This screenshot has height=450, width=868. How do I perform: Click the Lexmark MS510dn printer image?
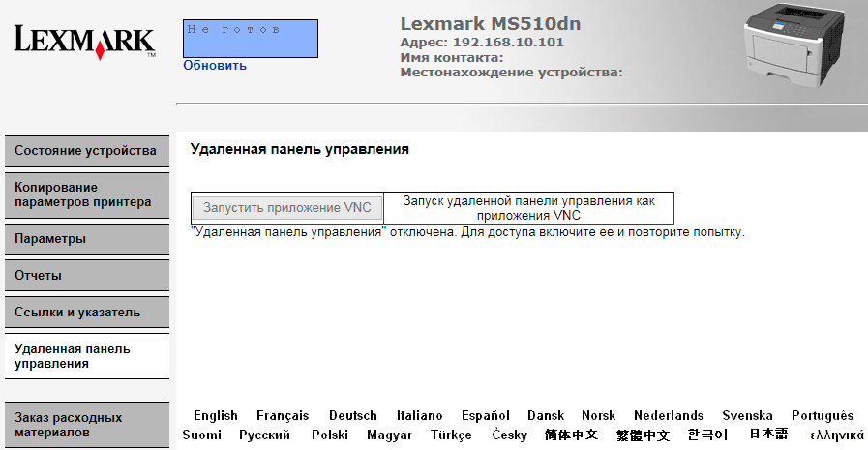point(794,45)
